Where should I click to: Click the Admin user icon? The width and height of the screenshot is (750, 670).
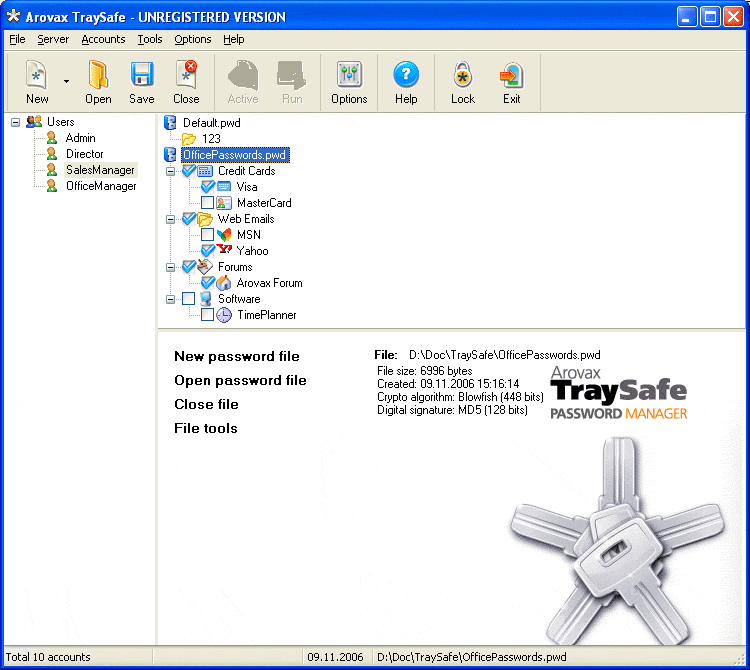click(x=52, y=138)
